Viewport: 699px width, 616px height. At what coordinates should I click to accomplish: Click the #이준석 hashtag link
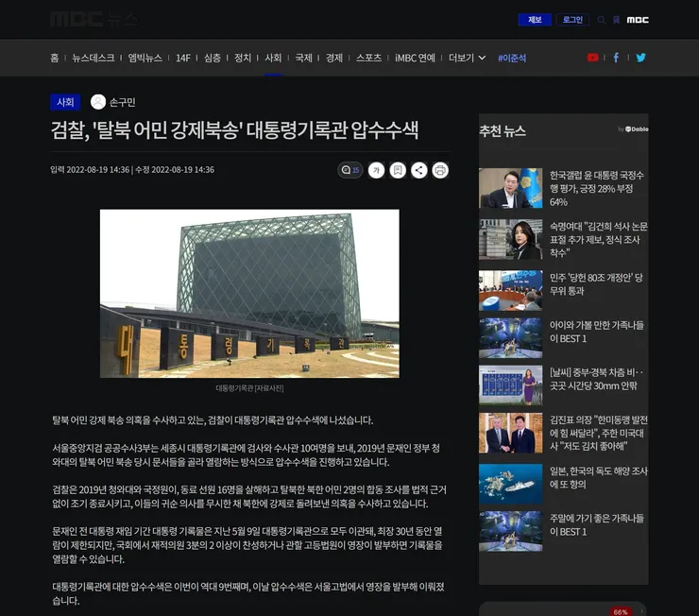click(x=512, y=58)
